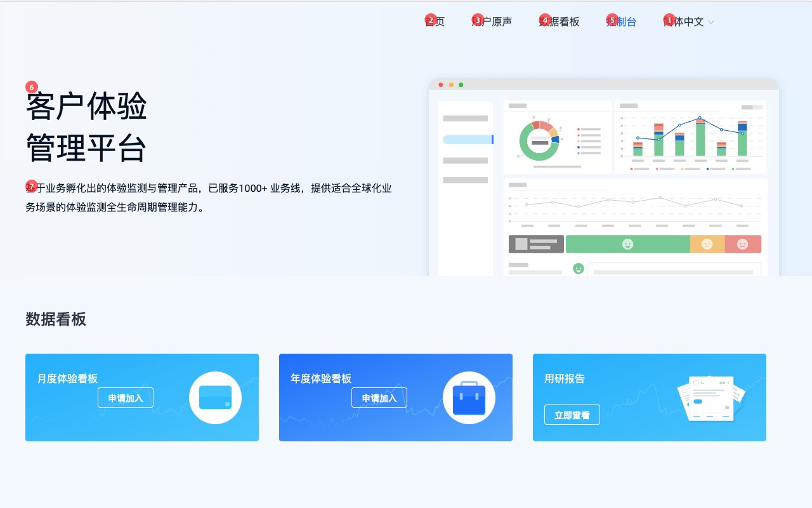Open the 控制台 console link
The width and height of the screenshot is (812, 508).
pyautogui.click(x=623, y=21)
